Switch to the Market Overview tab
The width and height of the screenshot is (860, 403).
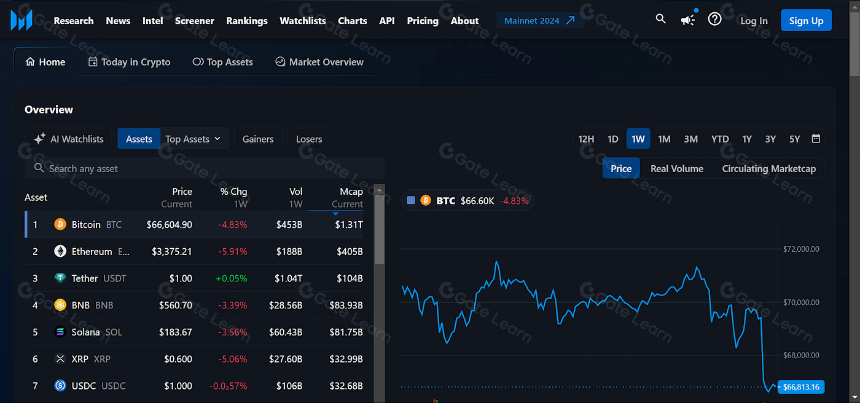(x=319, y=62)
